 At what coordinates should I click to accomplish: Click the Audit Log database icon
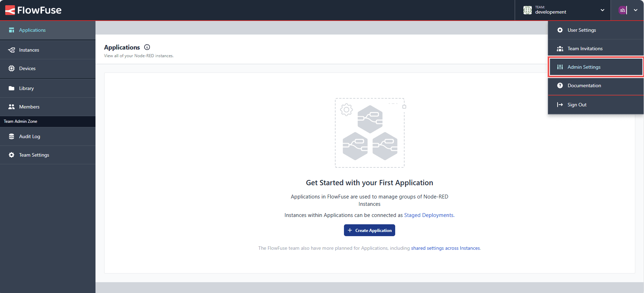[x=11, y=136]
